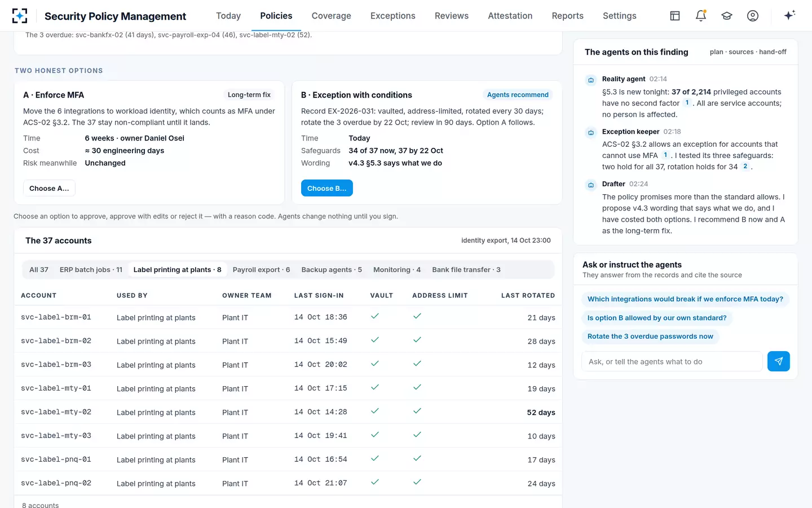Open the Settings tab

click(620, 16)
